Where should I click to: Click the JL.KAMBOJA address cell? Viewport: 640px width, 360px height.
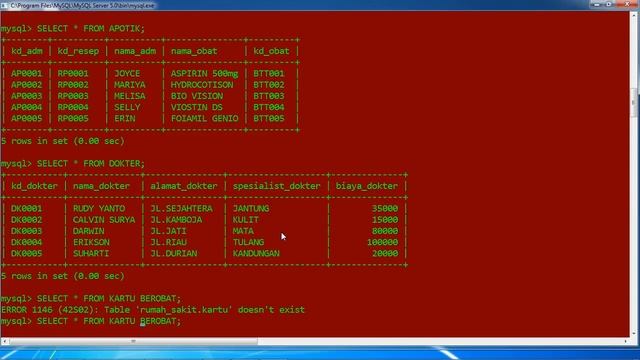pos(176,220)
